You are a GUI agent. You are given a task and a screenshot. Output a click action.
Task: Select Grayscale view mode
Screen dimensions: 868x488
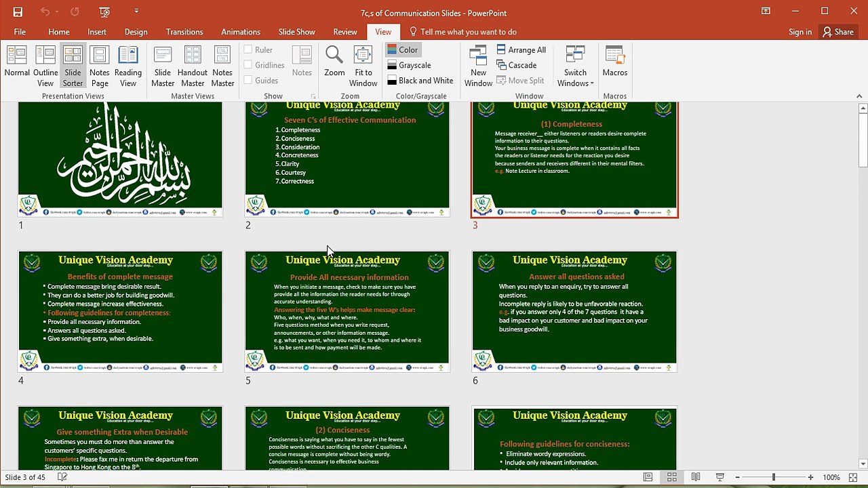click(x=410, y=65)
